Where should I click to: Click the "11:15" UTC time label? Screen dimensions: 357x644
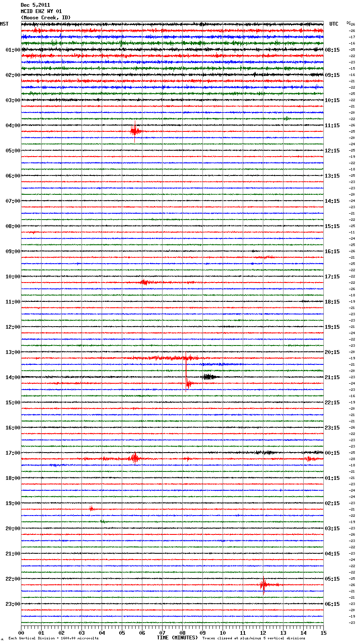pos(332,126)
